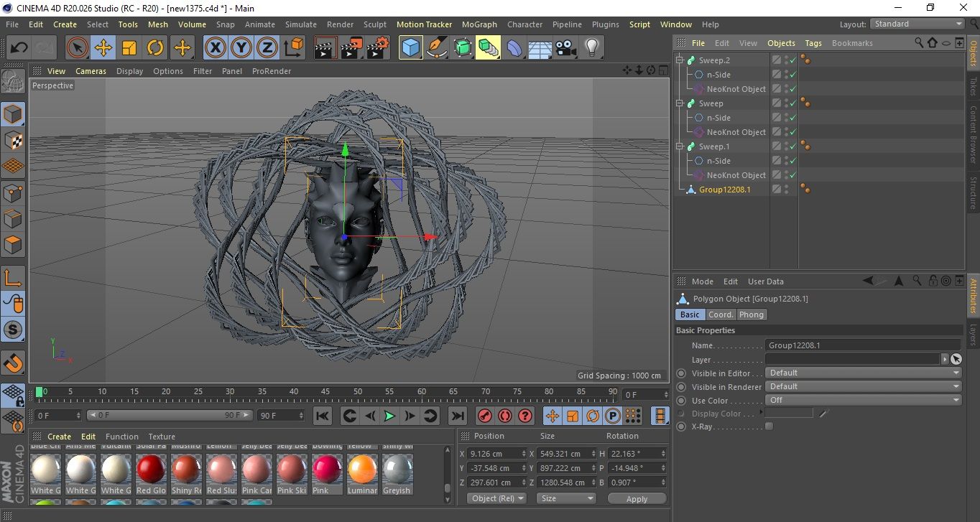The image size is (980, 522).
Task: Open Visible in Editor dropdown
Action: click(863, 373)
